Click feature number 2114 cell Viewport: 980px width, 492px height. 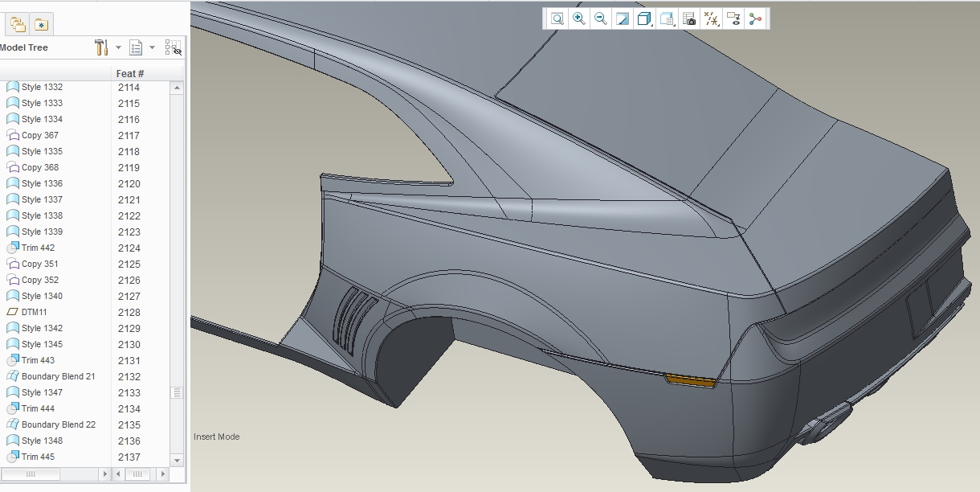pyautogui.click(x=129, y=87)
